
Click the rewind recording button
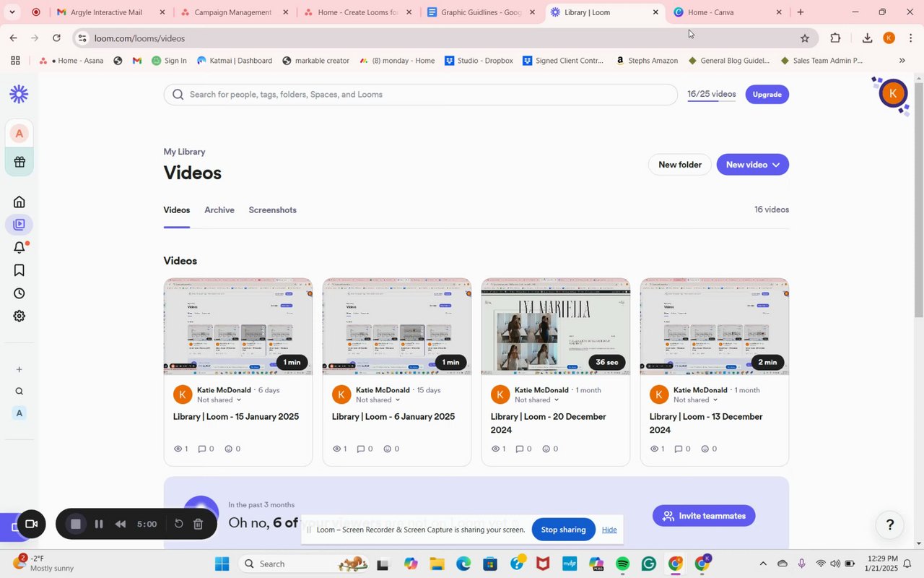(x=121, y=525)
